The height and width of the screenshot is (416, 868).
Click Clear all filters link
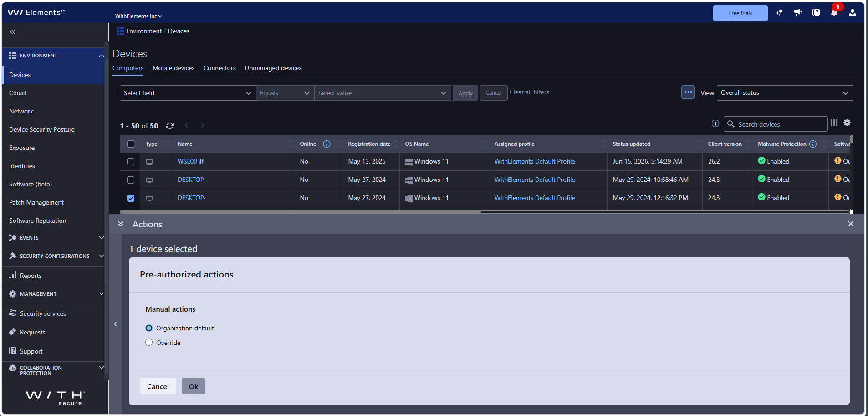coord(529,92)
